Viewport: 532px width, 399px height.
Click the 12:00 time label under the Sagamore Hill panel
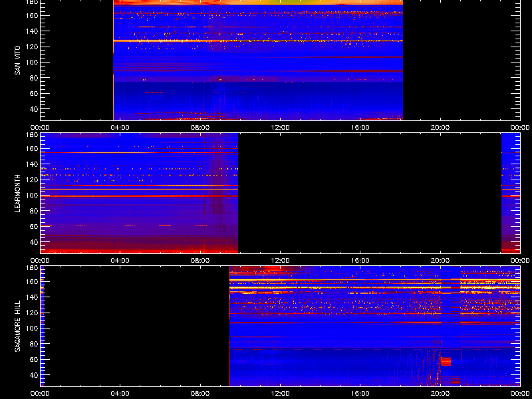[x=280, y=394]
